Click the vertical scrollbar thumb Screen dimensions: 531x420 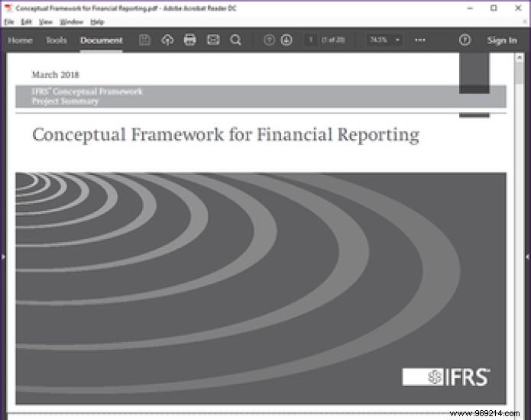(519, 73)
